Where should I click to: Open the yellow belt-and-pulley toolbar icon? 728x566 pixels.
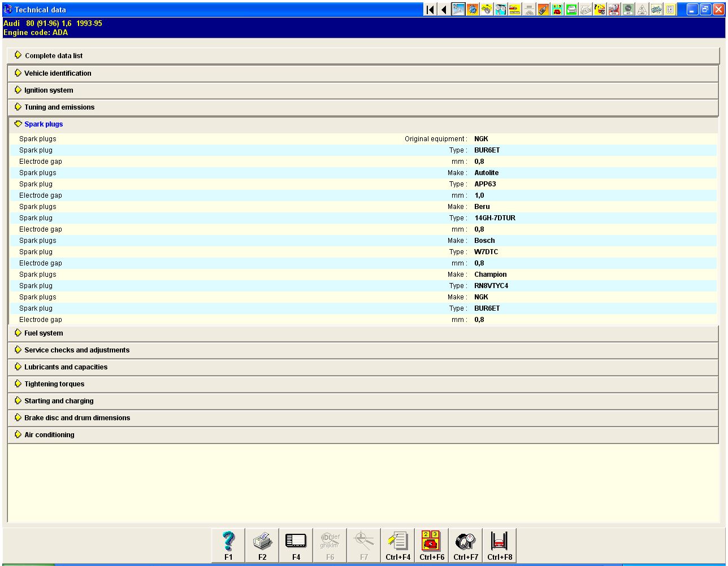click(x=487, y=10)
